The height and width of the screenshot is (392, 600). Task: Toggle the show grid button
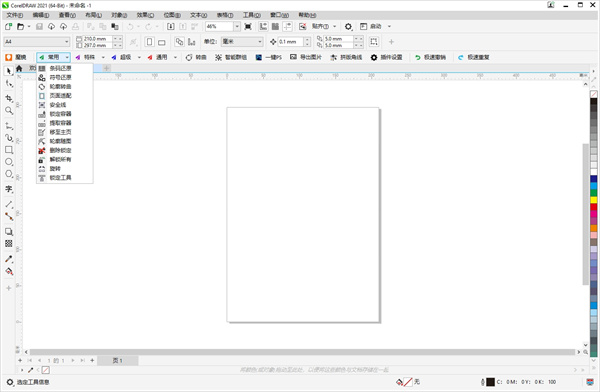click(275, 26)
